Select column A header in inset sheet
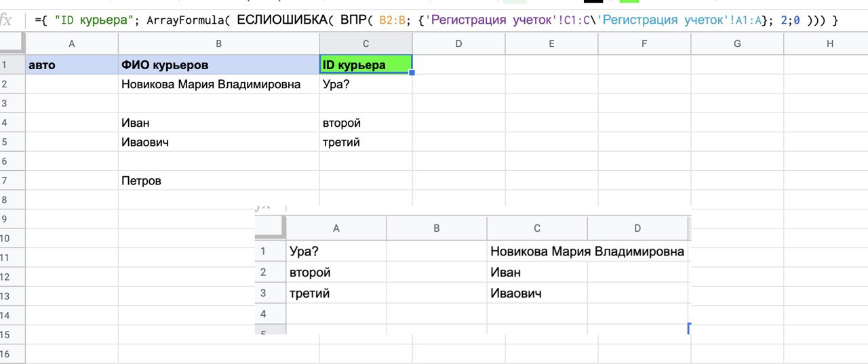The width and height of the screenshot is (868, 364). click(336, 228)
